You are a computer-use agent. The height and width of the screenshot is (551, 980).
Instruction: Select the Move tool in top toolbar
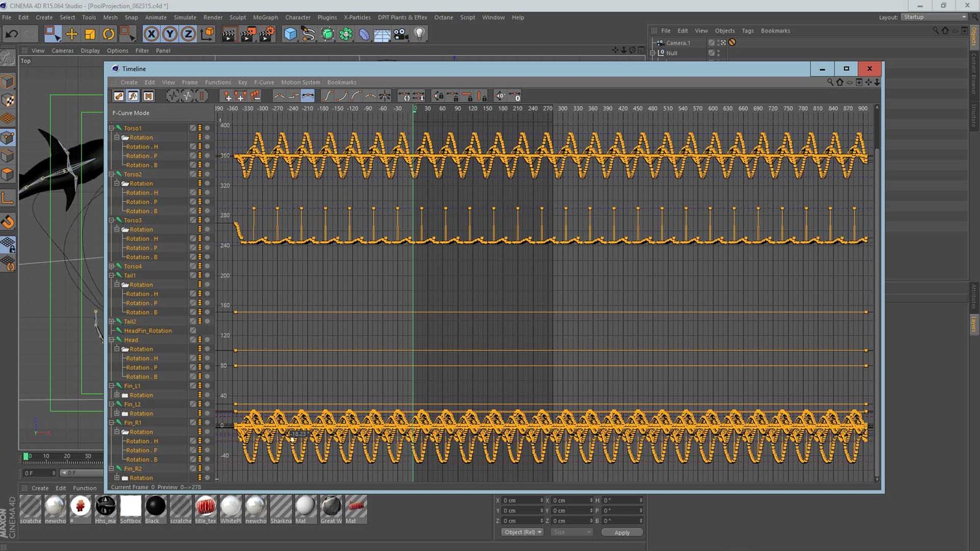[x=72, y=34]
